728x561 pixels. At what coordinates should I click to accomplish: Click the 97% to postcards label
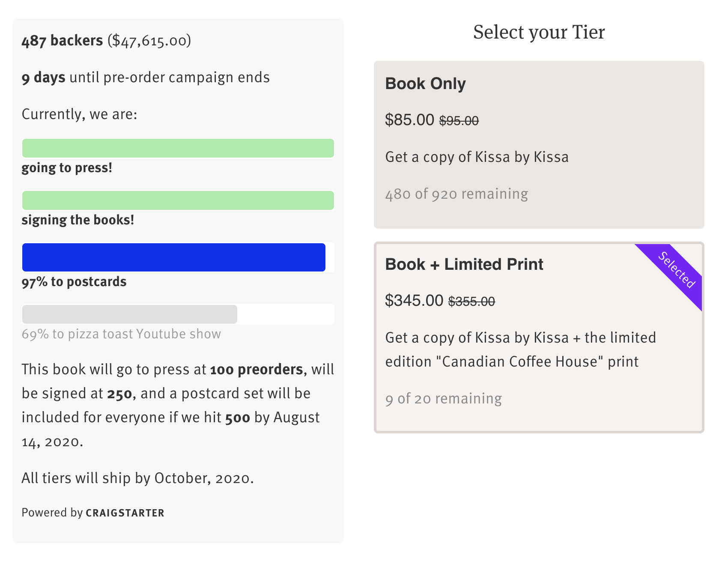click(x=74, y=282)
